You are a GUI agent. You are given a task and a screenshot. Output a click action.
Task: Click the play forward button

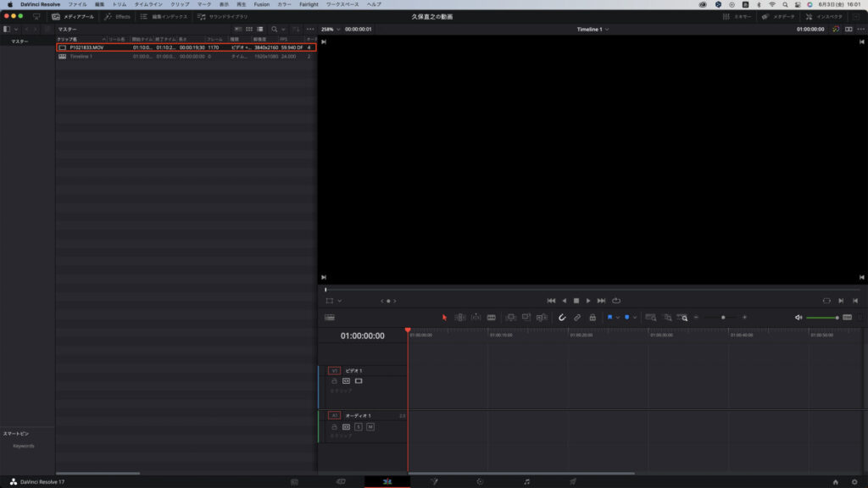click(x=588, y=301)
